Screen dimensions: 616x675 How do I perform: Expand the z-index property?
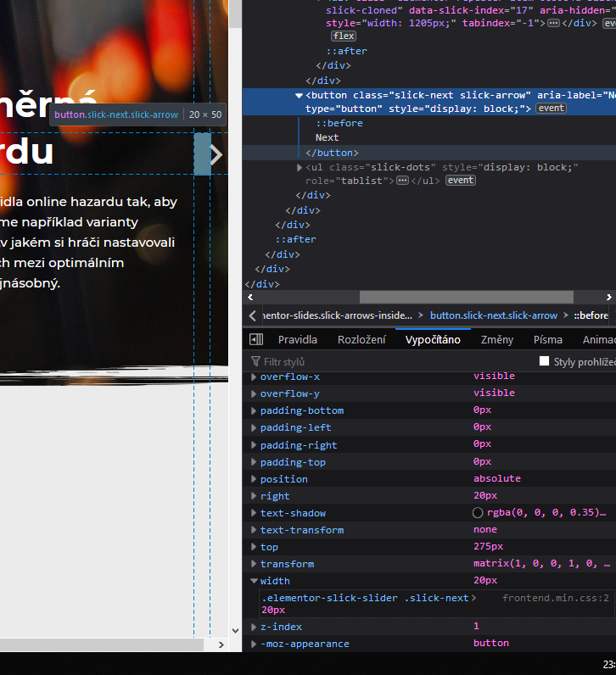point(254,627)
